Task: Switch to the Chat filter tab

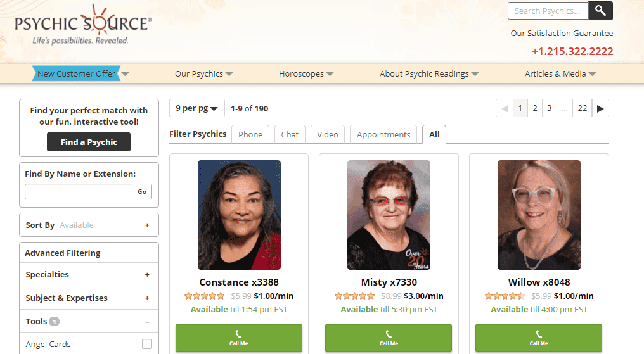Action: (290, 134)
